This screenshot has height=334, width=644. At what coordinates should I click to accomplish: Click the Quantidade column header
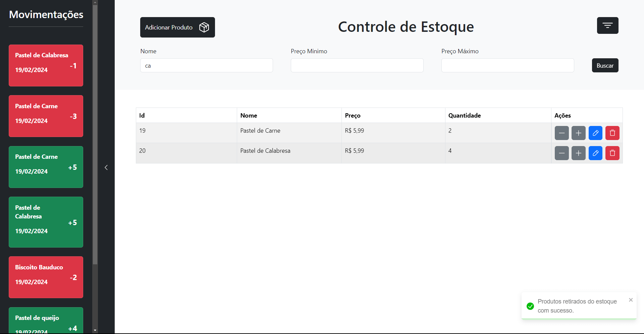click(x=498, y=115)
